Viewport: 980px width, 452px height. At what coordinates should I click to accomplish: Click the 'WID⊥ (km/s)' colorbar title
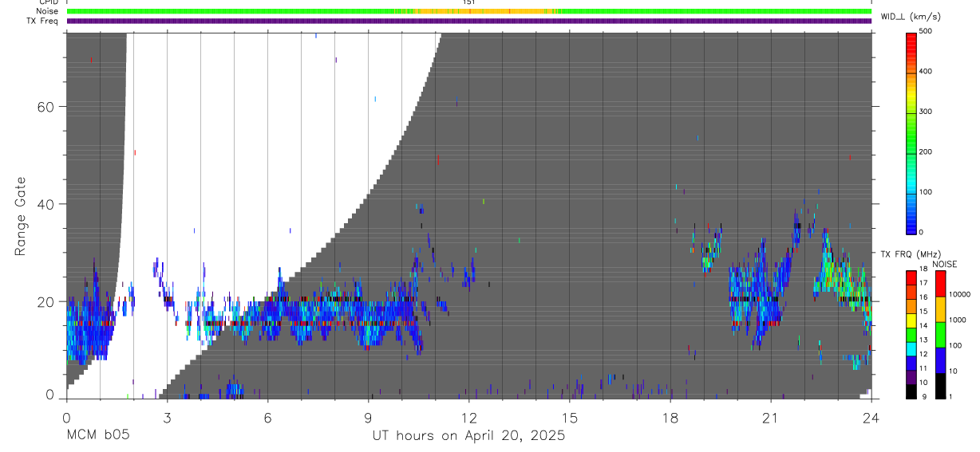tap(911, 16)
